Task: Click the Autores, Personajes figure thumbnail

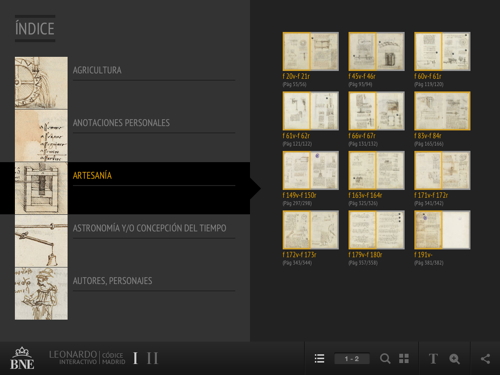Action: click(41, 294)
